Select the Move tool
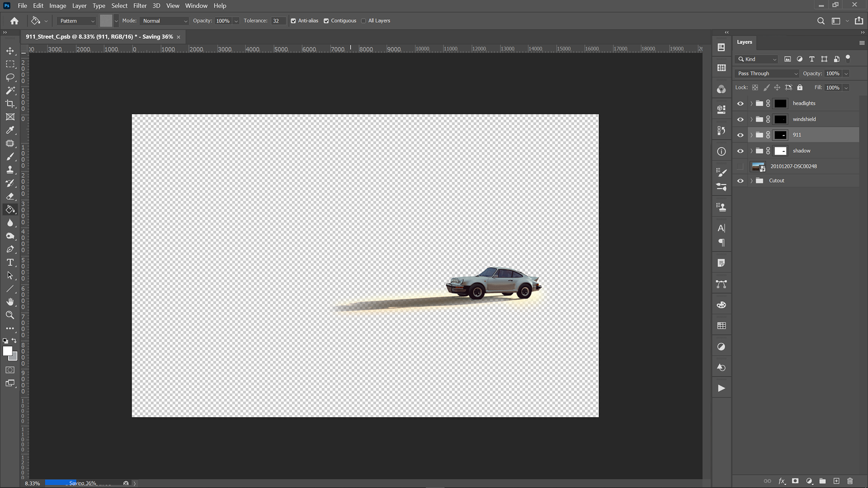 coord(10,51)
